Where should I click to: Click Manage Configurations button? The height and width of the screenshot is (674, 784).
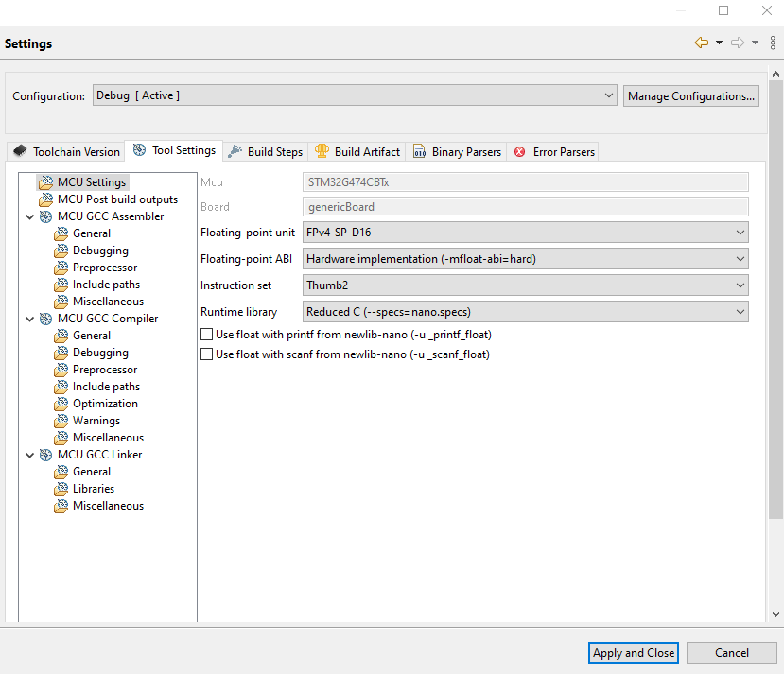pyautogui.click(x=691, y=95)
